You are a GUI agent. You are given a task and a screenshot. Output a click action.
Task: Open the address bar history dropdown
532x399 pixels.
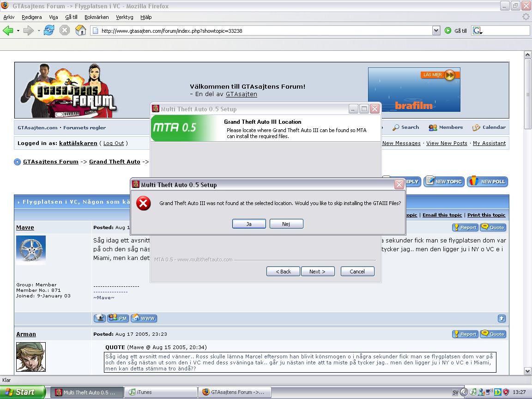click(436, 30)
